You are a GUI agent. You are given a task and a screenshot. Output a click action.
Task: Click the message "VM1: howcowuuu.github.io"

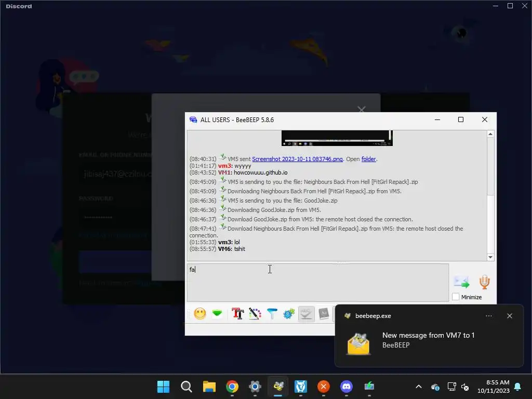coord(253,172)
